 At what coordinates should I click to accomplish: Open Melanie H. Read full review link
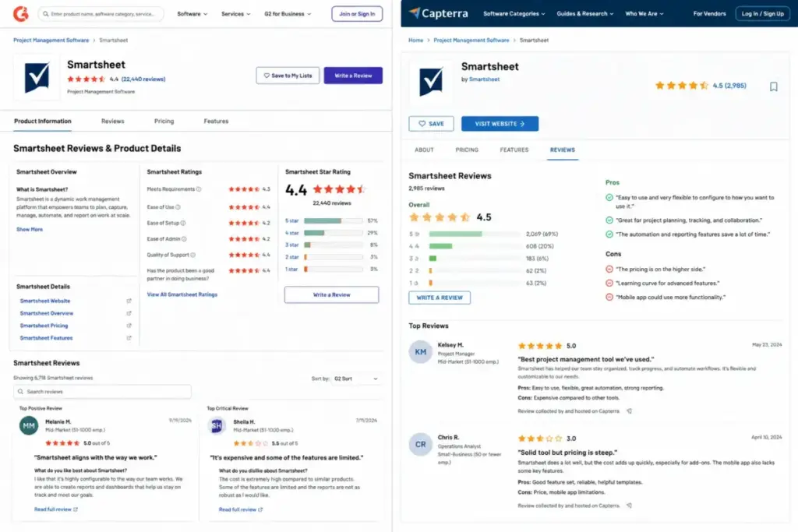[x=55, y=509]
